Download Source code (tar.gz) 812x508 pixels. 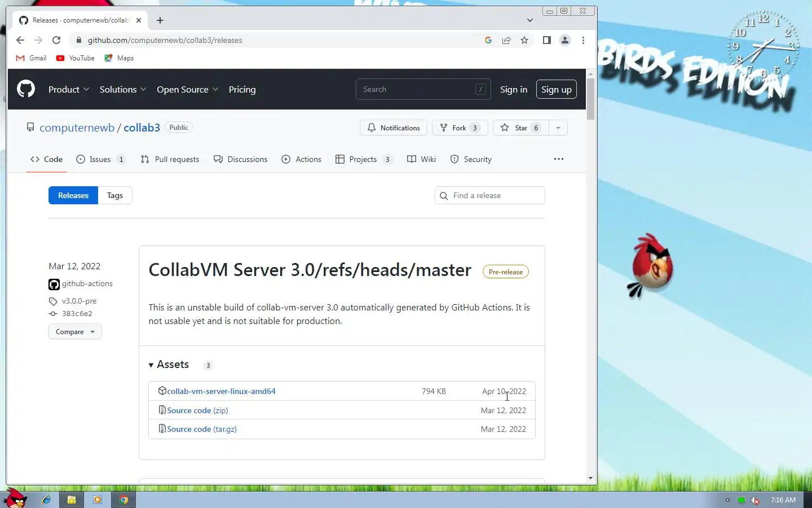point(202,429)
